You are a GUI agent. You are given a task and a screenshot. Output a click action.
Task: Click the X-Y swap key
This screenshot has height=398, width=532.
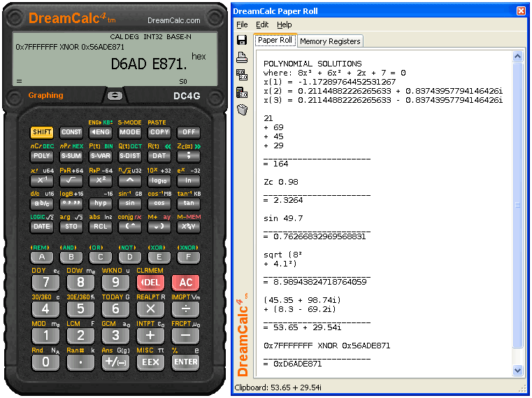[x=189, y=227]
